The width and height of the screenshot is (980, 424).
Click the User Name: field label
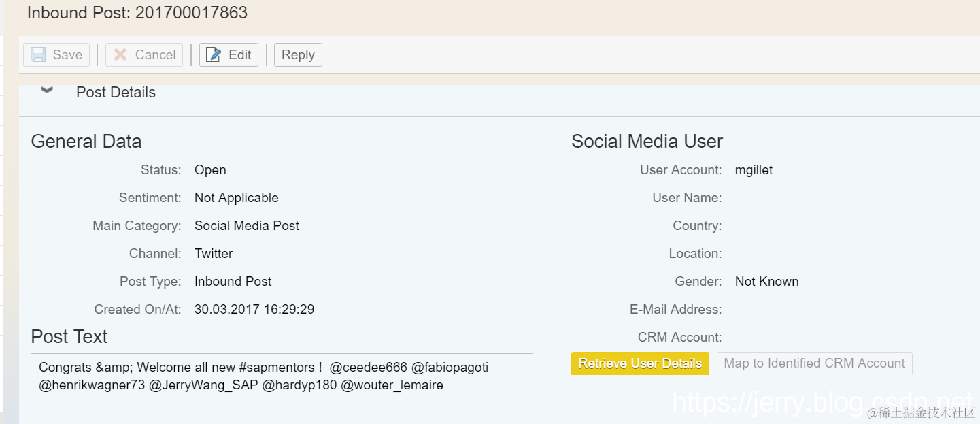(687, 198)
